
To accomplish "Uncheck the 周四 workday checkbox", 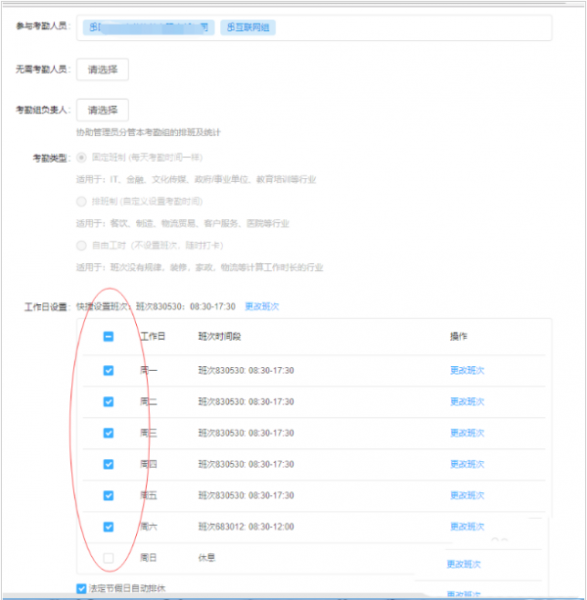I will (x=108, y=465).
